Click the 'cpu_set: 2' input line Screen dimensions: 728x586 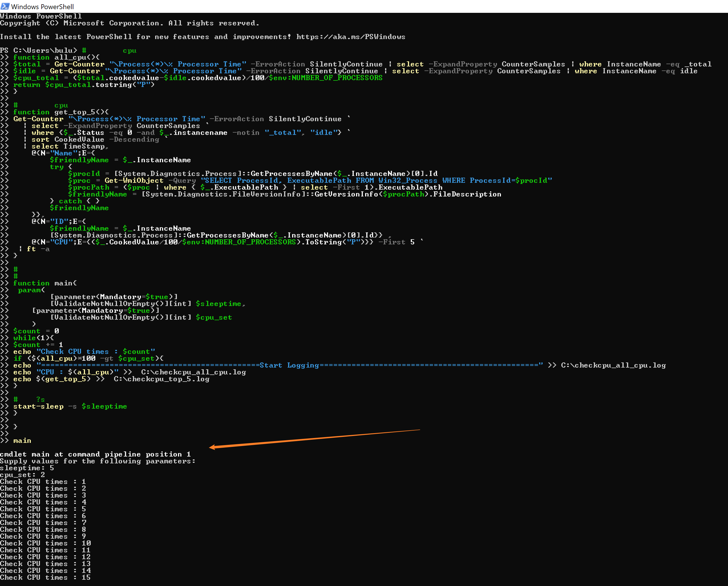pyautogui.click(x=22, y=475)
